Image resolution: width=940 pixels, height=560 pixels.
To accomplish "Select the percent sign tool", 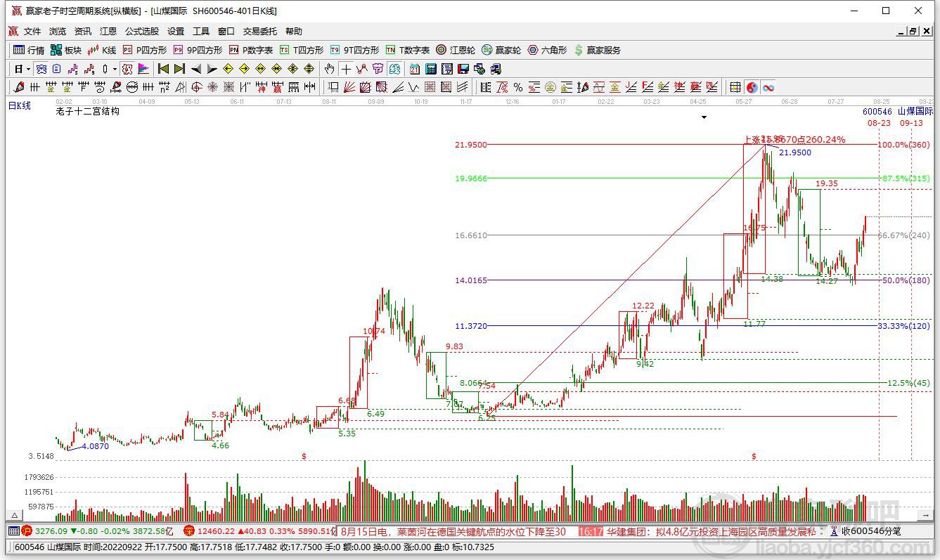I will pyautogui.click(x=518, y=87).
